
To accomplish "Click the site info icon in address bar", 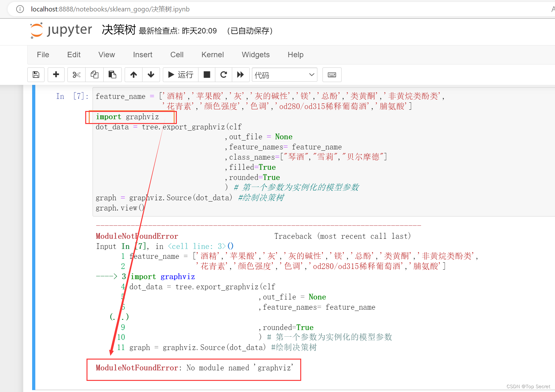I will [x=20, y=9].
